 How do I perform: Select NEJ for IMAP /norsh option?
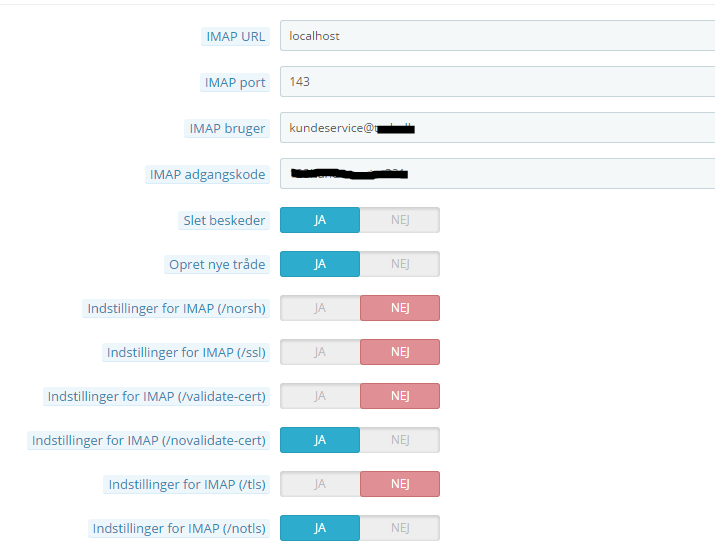point(400,308)
